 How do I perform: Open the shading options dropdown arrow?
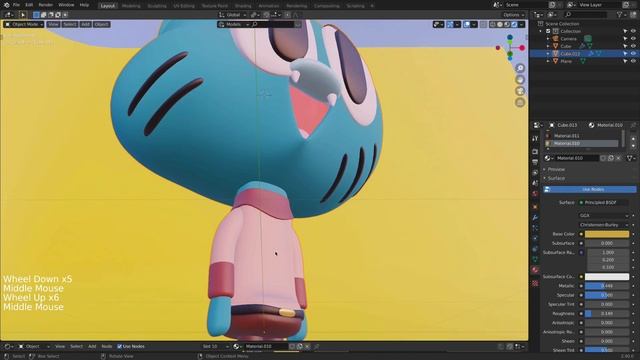click(x=521, y=24)
